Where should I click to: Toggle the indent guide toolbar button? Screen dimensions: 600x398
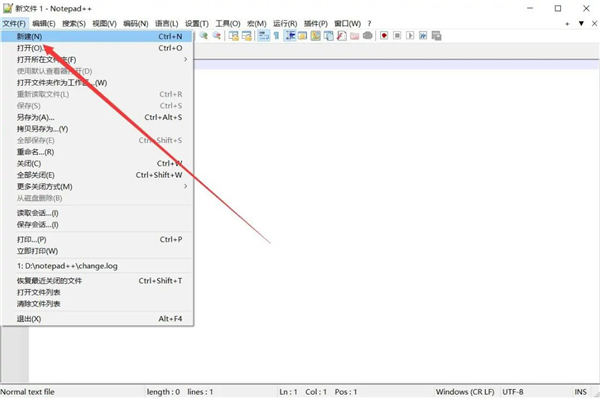point(290,36)
